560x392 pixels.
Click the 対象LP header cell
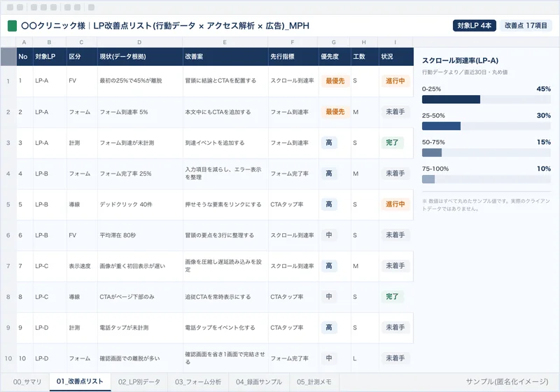coord(50,57)
